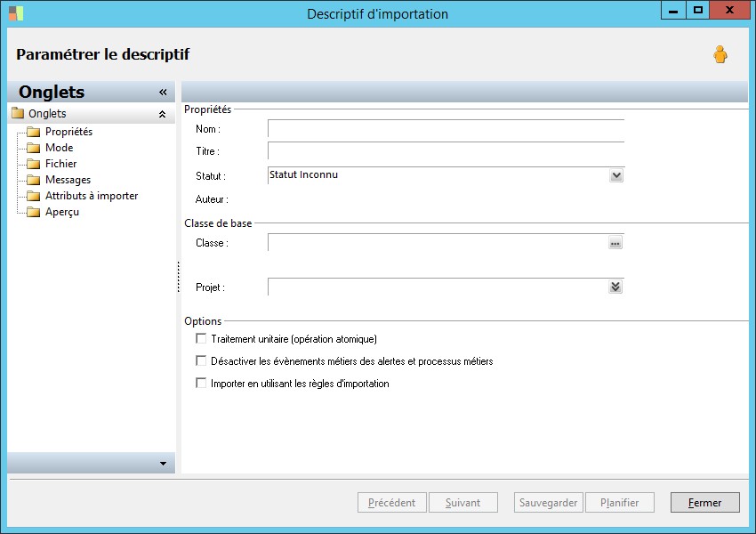Screen dimensions: 756x534
Task: Toggle Désactiver les évènements métiers checkbox
Action: tap(201, 361)
